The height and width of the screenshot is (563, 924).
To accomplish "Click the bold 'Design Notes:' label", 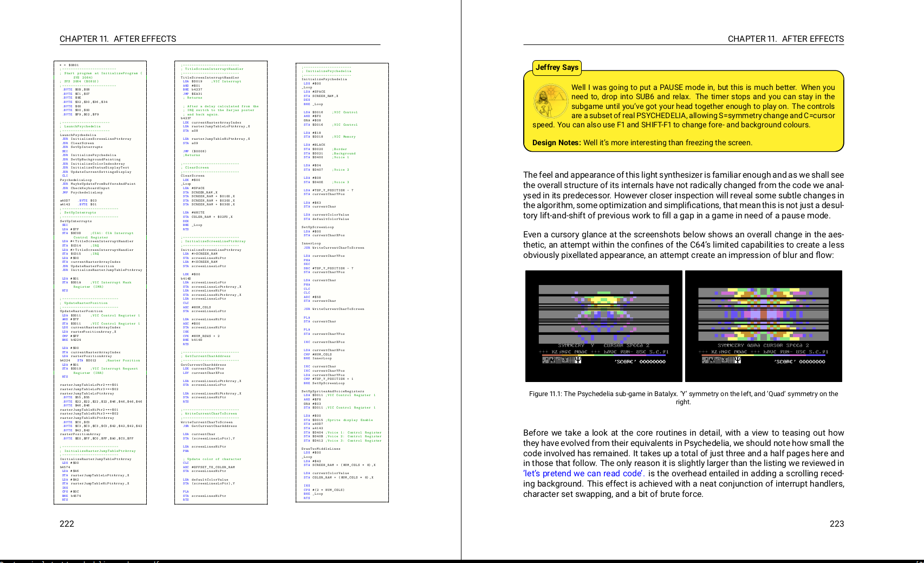I will point(557,143).
